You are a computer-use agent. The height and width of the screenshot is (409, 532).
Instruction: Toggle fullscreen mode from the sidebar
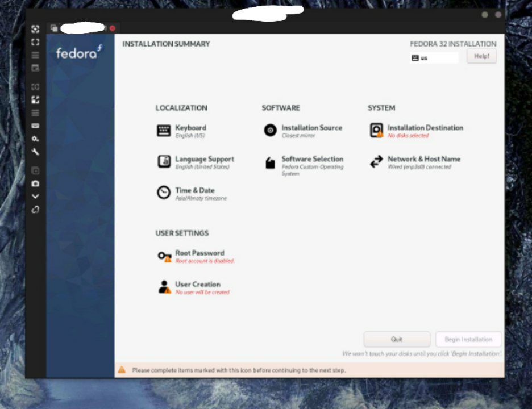pyautogui.click(x=35, y=42)
